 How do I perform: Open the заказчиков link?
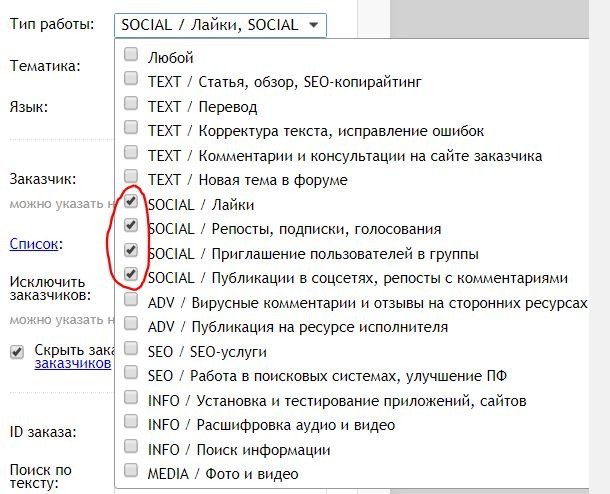click(x=73, y=363)
